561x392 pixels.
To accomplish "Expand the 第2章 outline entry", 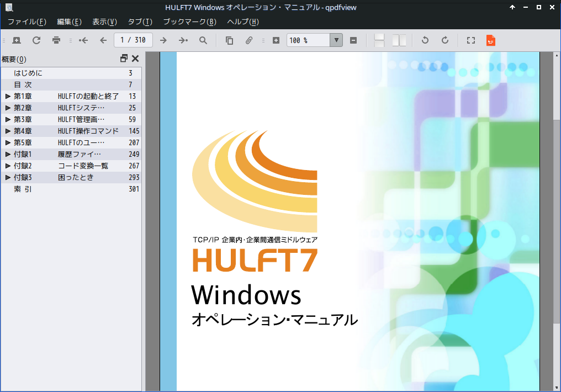I will point(8,108).
